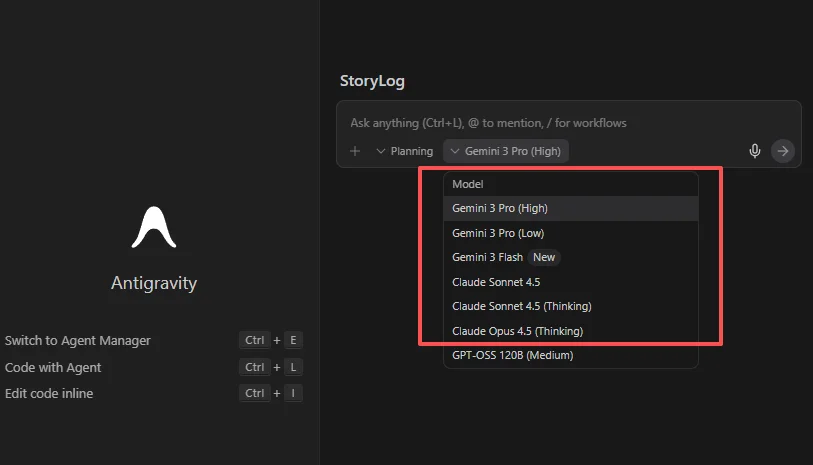Switch model to Claude Opus 4.5 (Thinking)
The height and width of the screenshot is (465, 813).
[517, 331]
